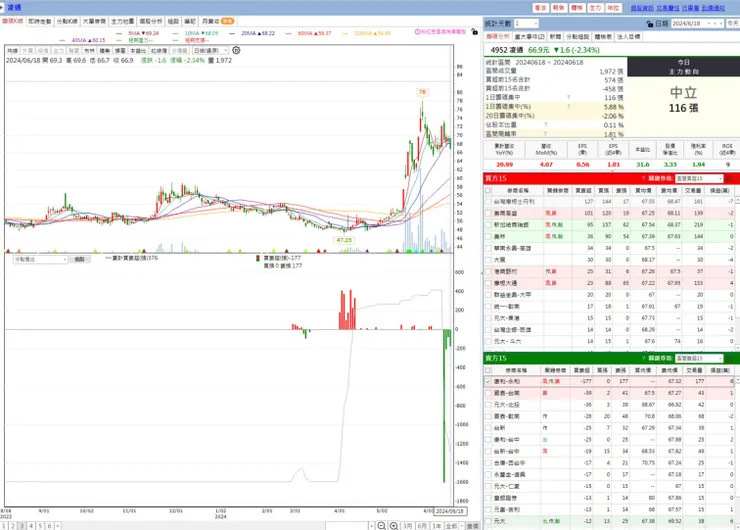Open the 統計天數 dropdown
This screenshot has height=530, width=740.
tap(526, 23)
